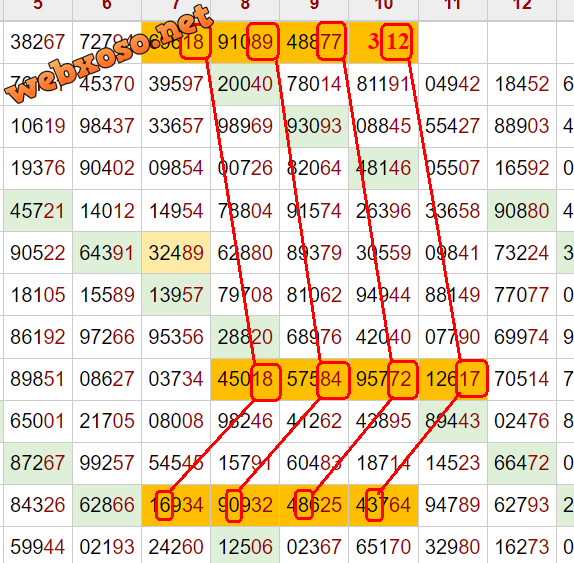
Task: Click the top orange cell 48877
Action: point(314,42)
